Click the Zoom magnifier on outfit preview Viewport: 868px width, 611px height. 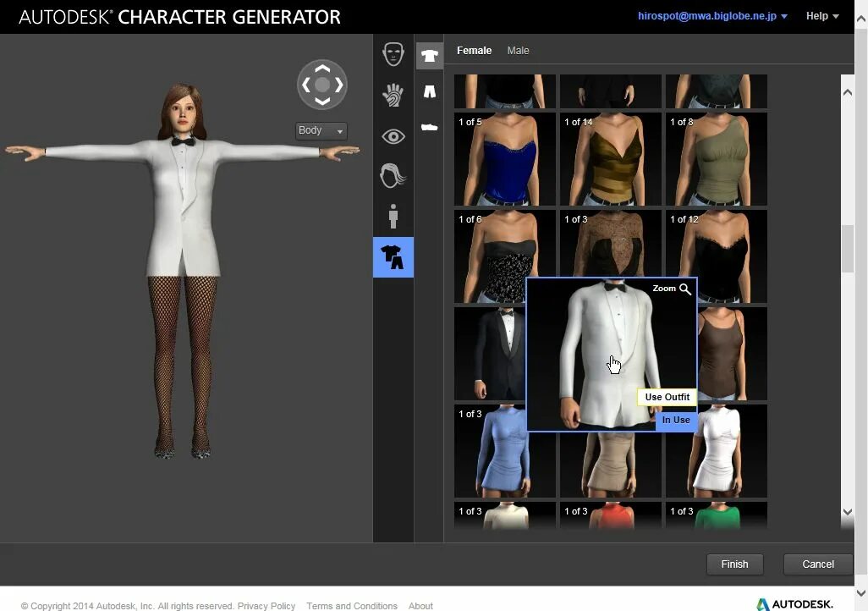[672, 289]
